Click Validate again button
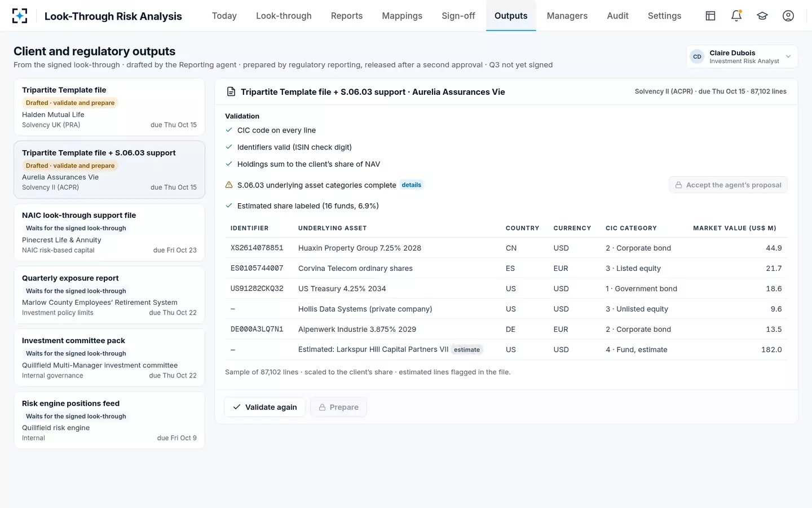 (264, 407)
